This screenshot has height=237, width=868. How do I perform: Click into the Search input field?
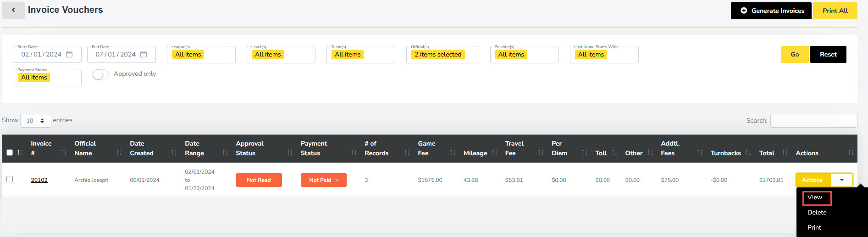tap(813, 121)
